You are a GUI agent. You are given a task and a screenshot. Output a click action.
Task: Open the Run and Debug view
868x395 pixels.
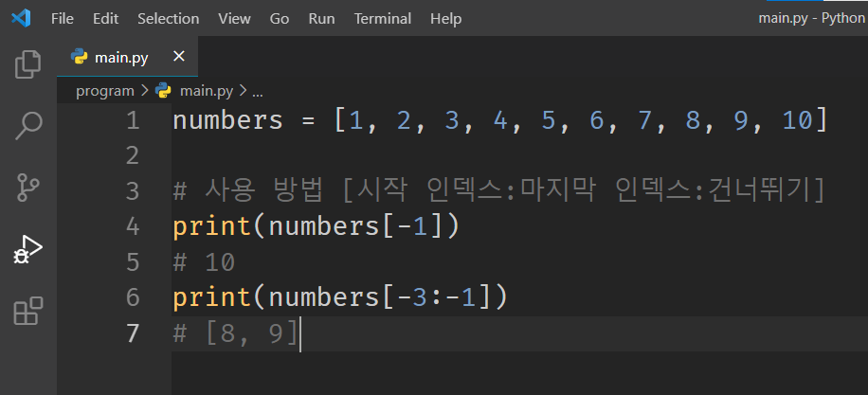tap(27, 249)
